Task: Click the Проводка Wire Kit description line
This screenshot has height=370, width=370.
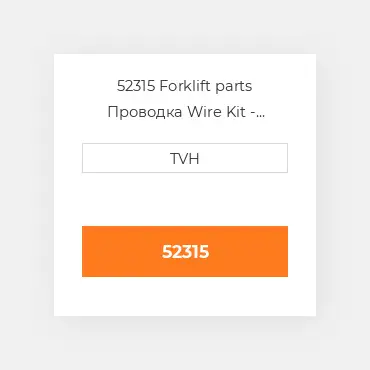Action: [186, 112]
